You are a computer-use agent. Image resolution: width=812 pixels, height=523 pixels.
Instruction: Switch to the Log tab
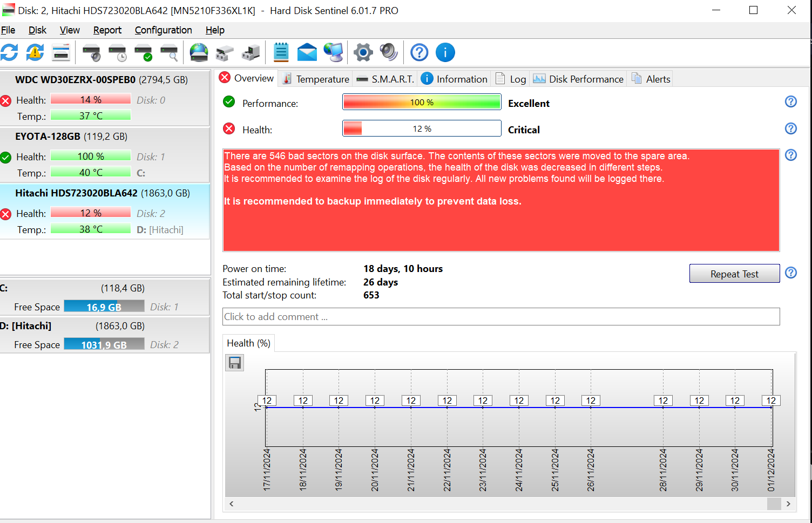click(510, 79)
